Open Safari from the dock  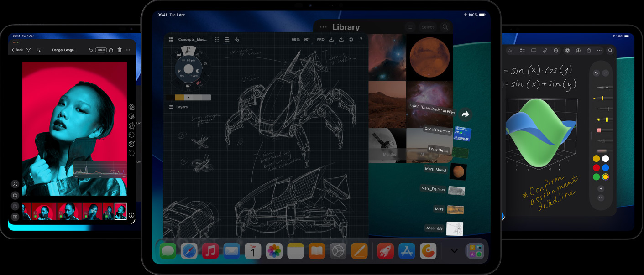tap(189, 251)
